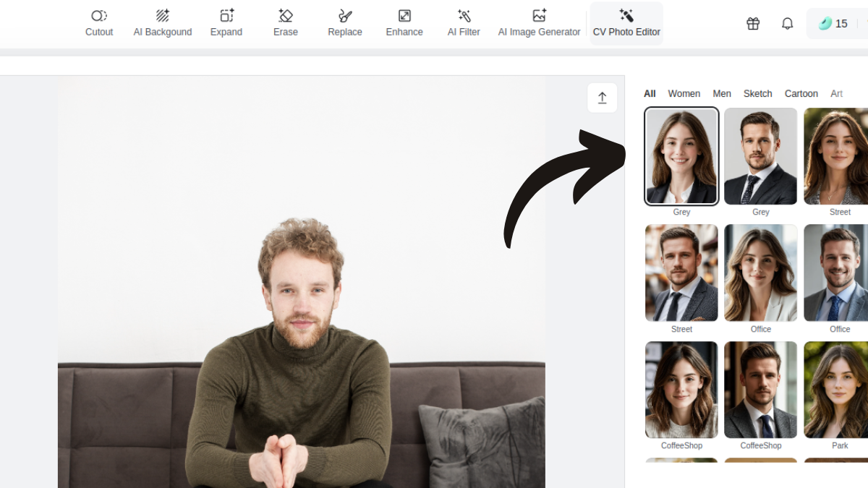Open the notifications bell

787,23
